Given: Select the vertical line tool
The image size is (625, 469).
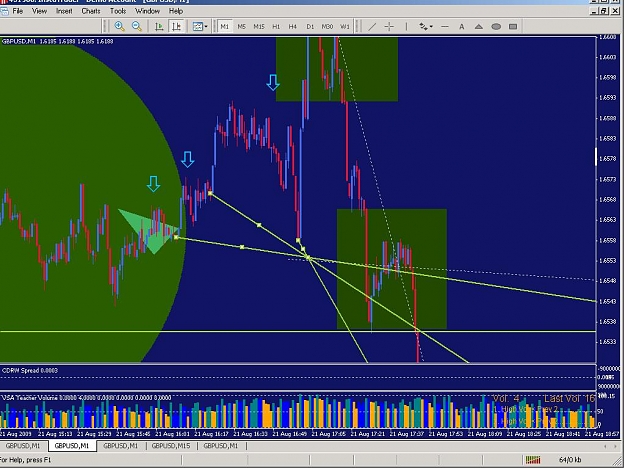Looking at the screenshot, I should tap(406, 26).
